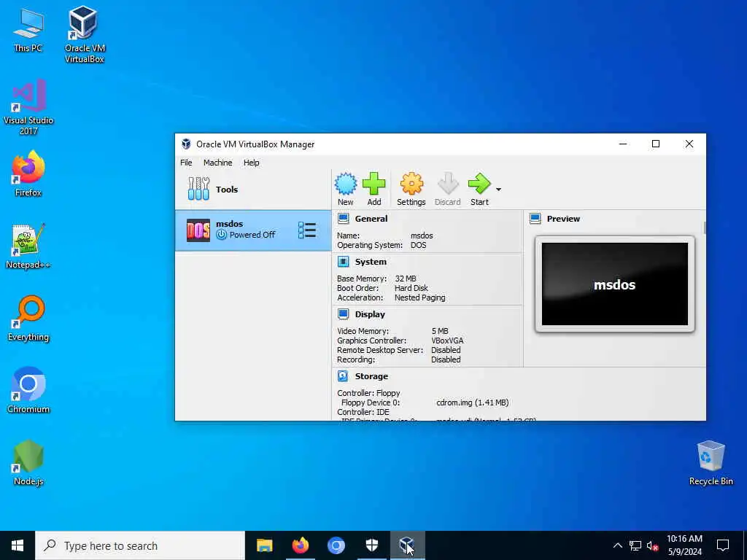Click the Graphics Controller value VBoxVGA
Screen dimensions: 747x560
[x=447, y=341]
